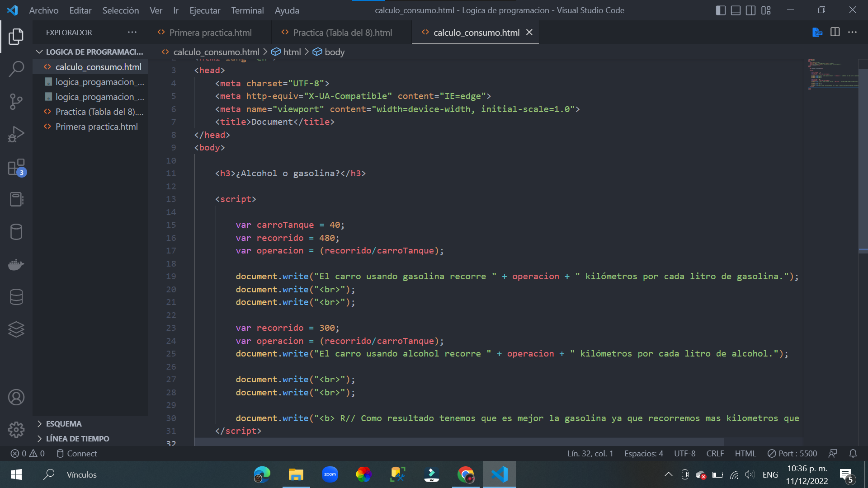
Task: Toggle secondary side bar layout button
Action: point(750,10)
